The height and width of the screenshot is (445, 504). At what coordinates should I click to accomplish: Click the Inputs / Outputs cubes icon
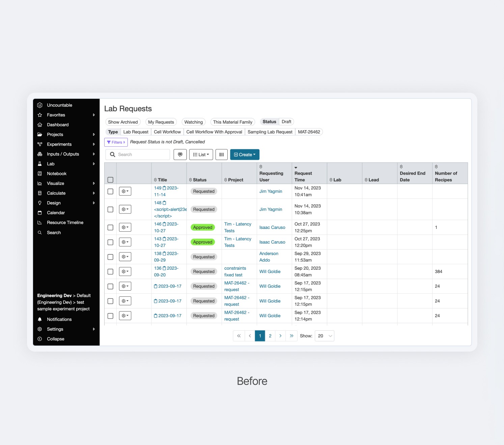click(40, 154)
